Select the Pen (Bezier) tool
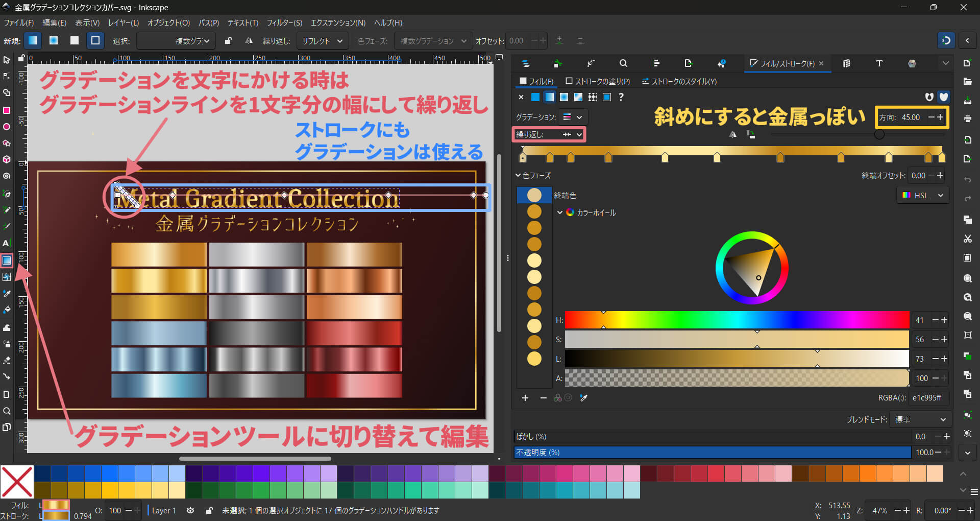This screenshot has height=521, width=980. [7, 193]
